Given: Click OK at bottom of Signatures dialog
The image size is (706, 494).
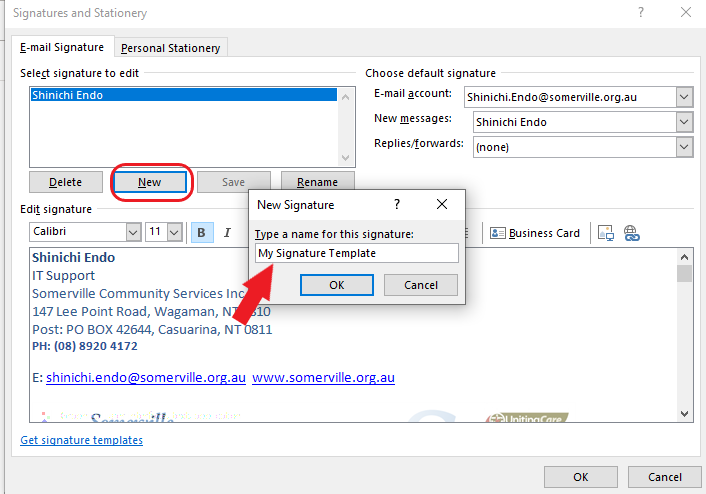Looking at the screenshot, I should [581, 477].
